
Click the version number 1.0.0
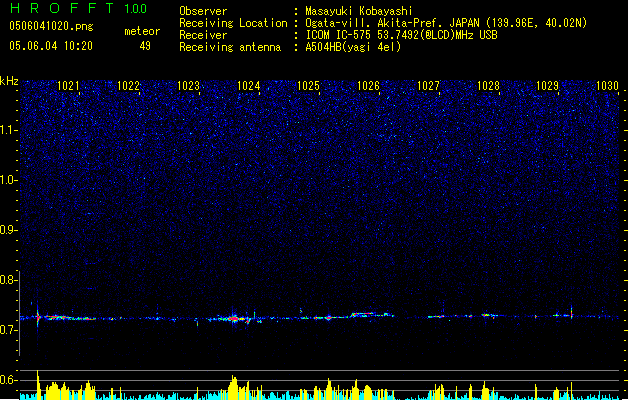click(135, 9)
